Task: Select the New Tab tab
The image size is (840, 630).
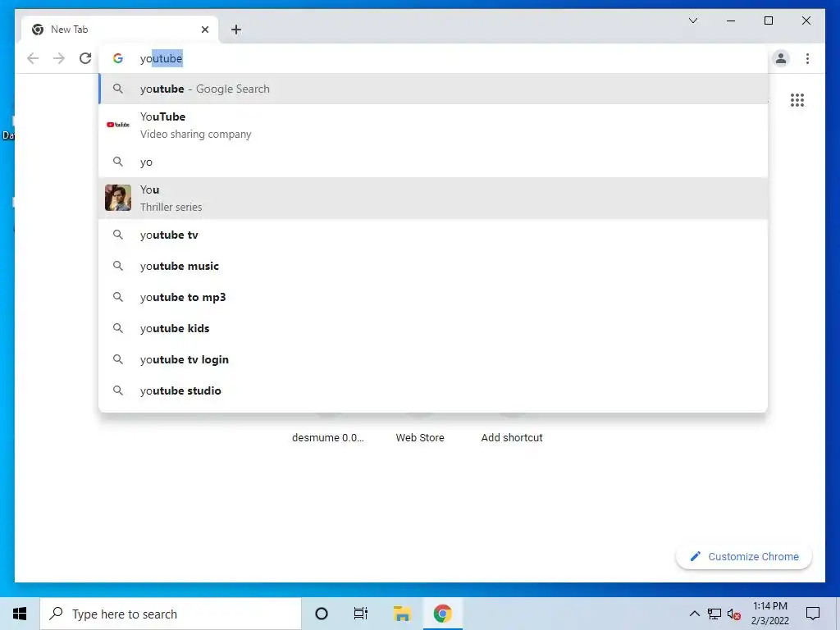Action: [x=120, y=30]
